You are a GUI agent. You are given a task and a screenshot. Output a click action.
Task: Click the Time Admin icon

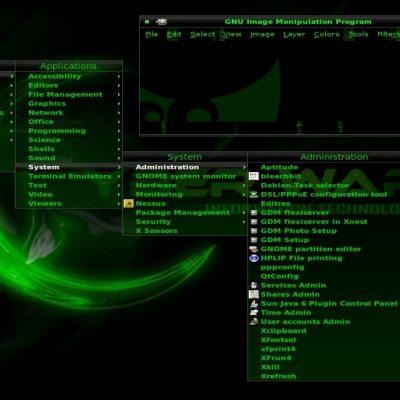click(254, 313)
